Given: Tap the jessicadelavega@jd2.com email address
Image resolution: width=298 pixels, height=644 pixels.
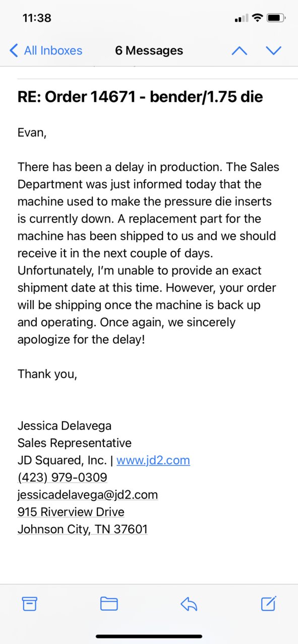Looking at the screenshot, I should 88,494.
